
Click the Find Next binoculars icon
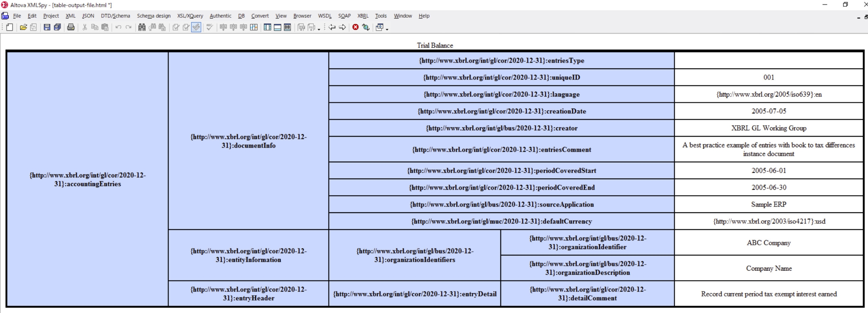point(152,27)
